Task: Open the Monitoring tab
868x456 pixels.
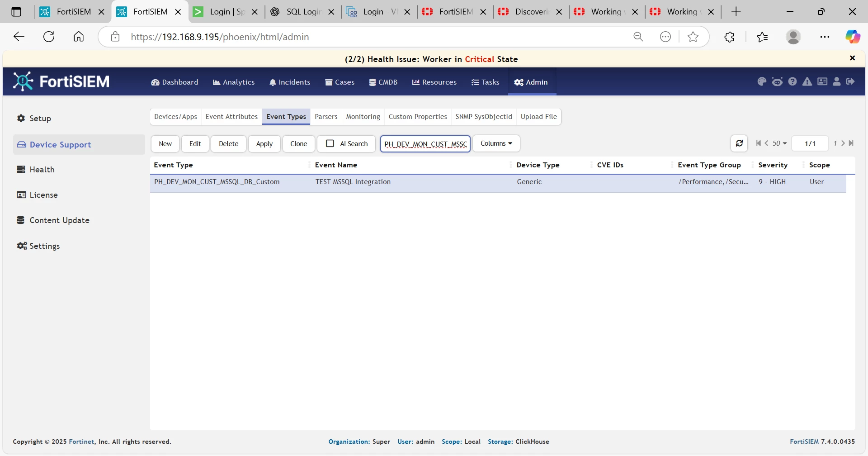Action: [x=363, y=117]
